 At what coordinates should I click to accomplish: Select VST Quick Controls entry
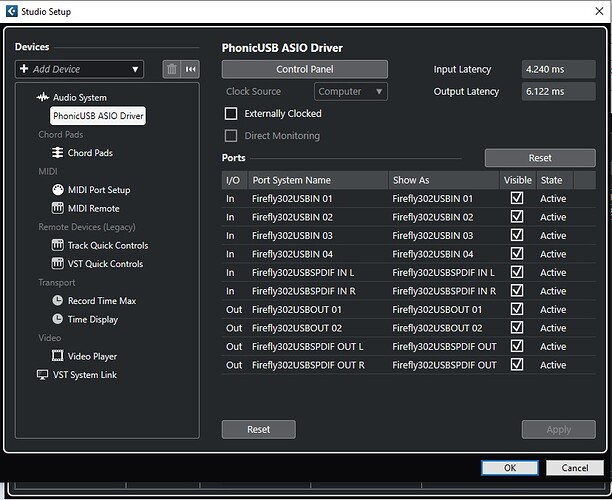(x=105, y=264)
